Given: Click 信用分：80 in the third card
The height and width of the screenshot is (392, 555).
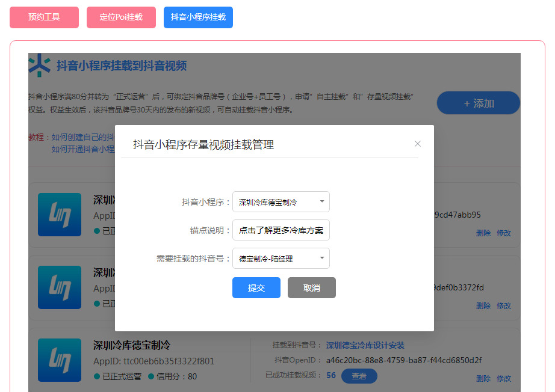Looking at the screenshot, I should (172, 376).
